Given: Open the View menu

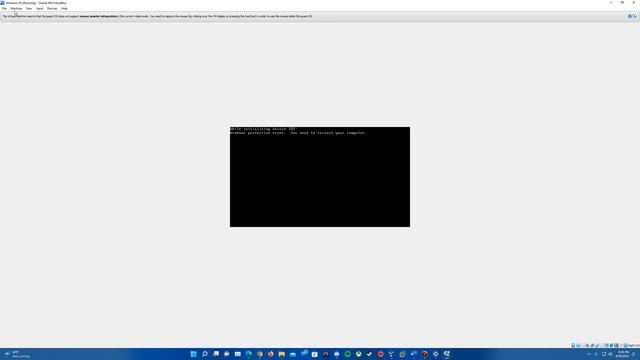Looking at the screenshot, I should click(29, 8).
